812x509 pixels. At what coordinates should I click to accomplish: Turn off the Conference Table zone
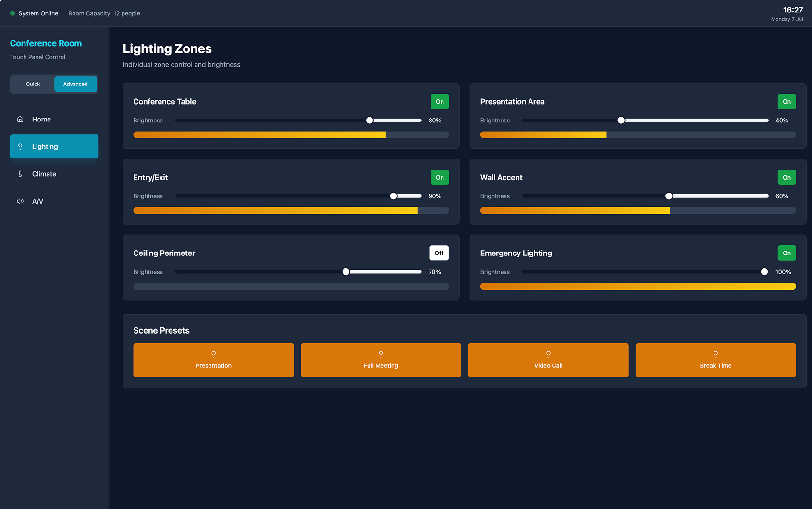[440, 101]
